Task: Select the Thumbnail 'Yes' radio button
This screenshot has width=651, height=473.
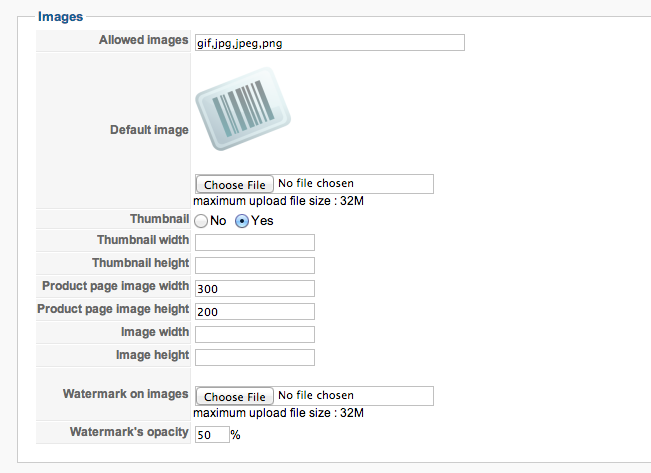Action: coord(242,220)
